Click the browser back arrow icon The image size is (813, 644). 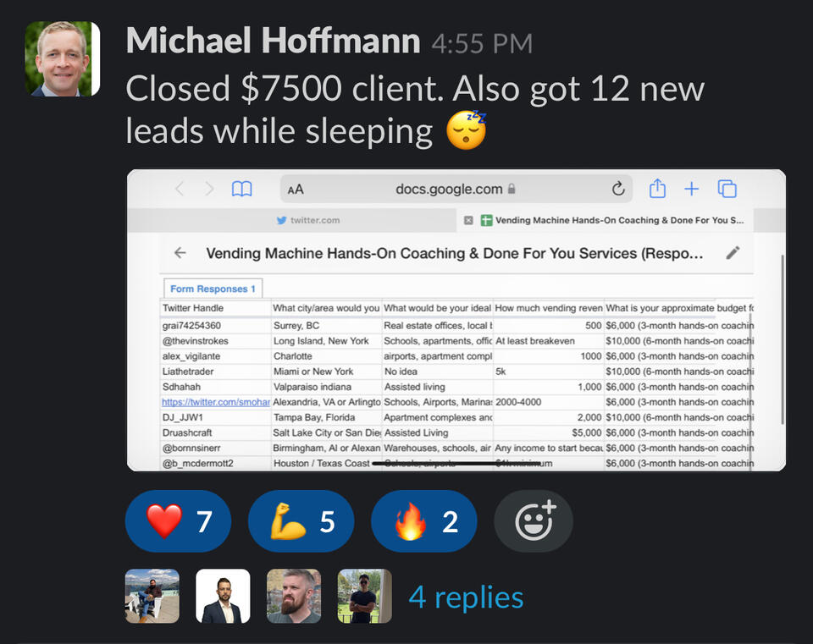tap(179, 190)
